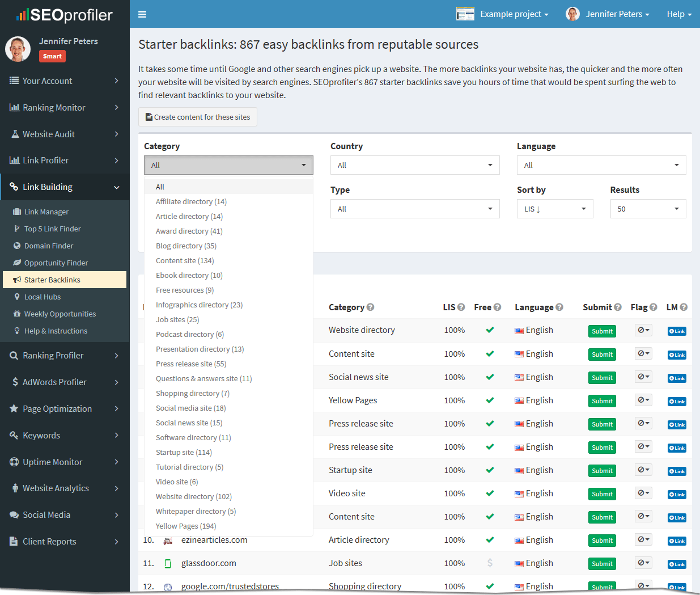Click the SEOprofiler logo

point(65,15)
